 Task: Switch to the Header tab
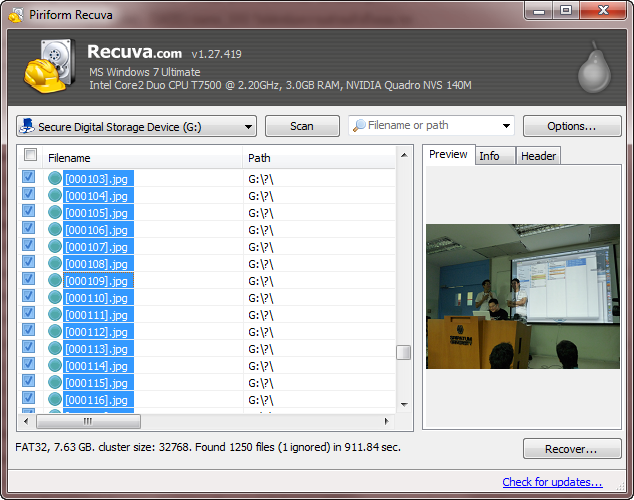coord(538,156)
